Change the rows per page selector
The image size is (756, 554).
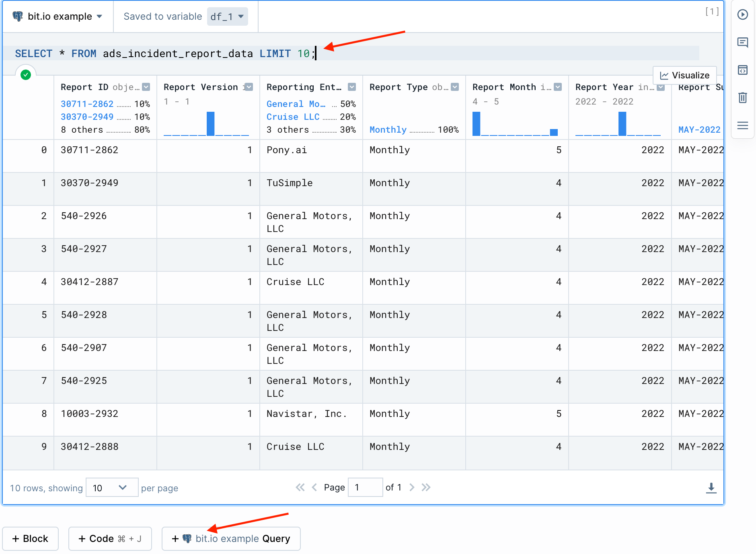(112, 488)
